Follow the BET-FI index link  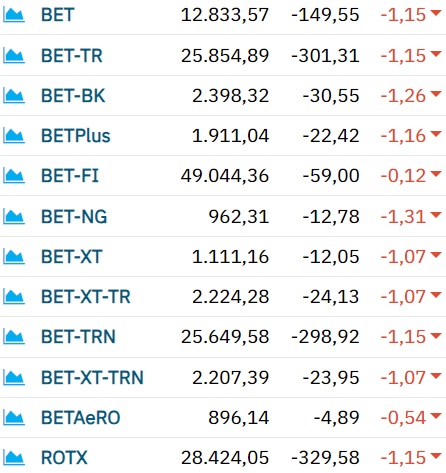[70, 176]
